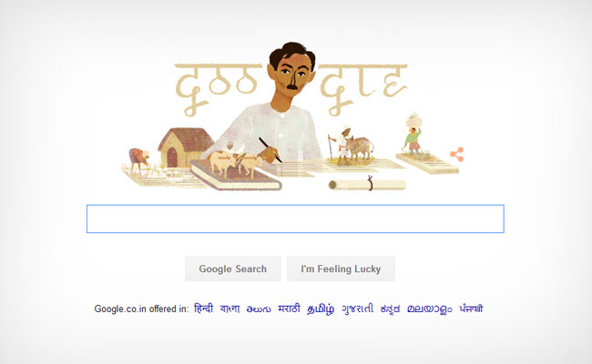Image resolution: width=592 pixels, height=364 pixels.
Task: Click the I'm Feeling Lucky button
Action: pyautogui.click(x=341, y=268)
